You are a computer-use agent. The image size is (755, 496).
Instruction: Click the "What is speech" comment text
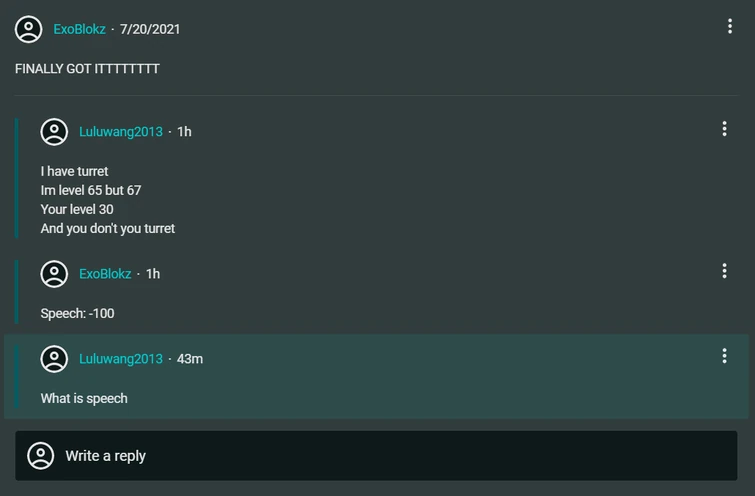click(84, 399)
